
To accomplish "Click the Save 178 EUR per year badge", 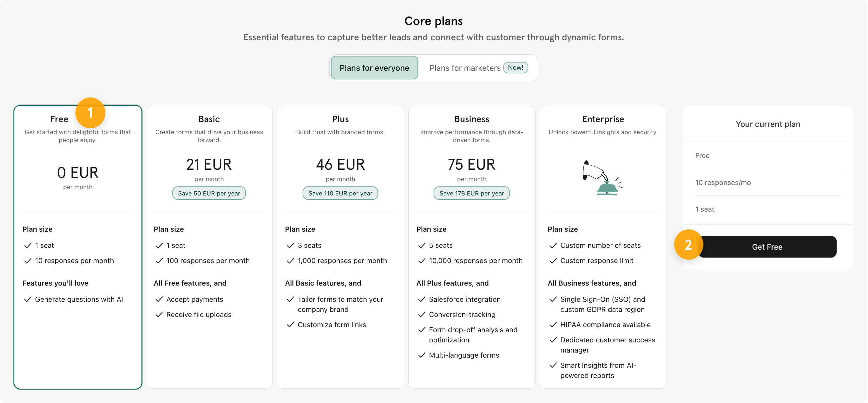I will pos(471,193).
